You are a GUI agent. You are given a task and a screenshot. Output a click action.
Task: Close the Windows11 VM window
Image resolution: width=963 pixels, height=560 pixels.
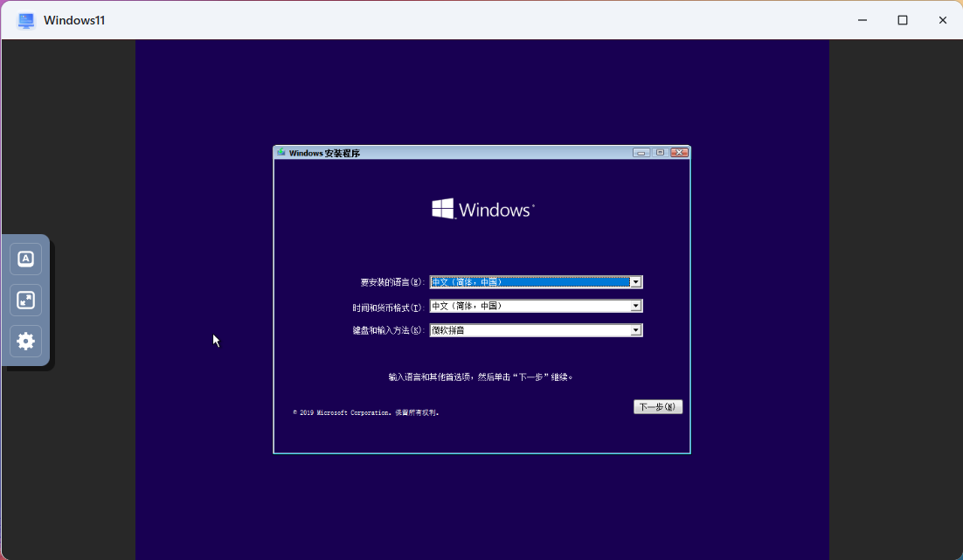click(943, 20)
